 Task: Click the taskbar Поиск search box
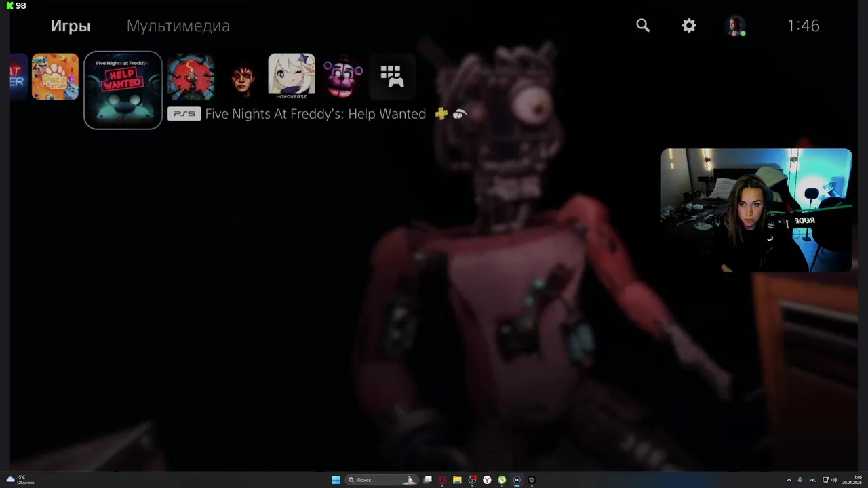(382, 480)
